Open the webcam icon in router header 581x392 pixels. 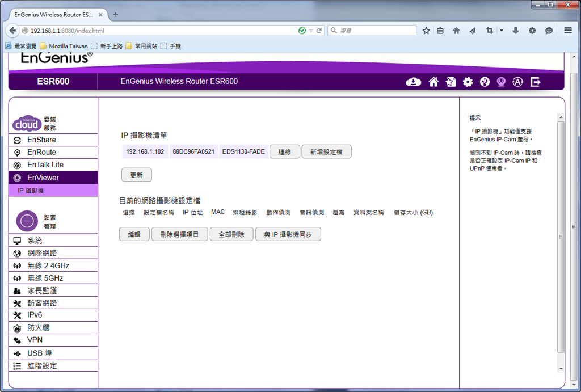pos(501,82)
